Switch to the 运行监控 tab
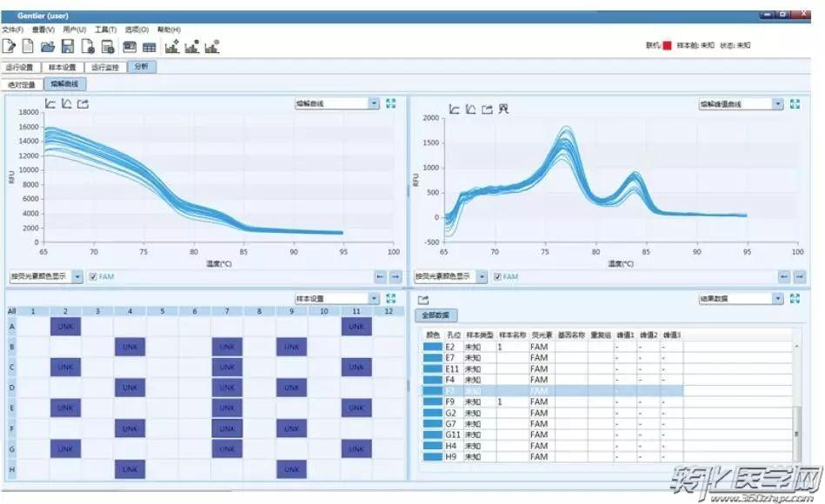This screenshot has height=504, width=825. click(x=105, y=67)
